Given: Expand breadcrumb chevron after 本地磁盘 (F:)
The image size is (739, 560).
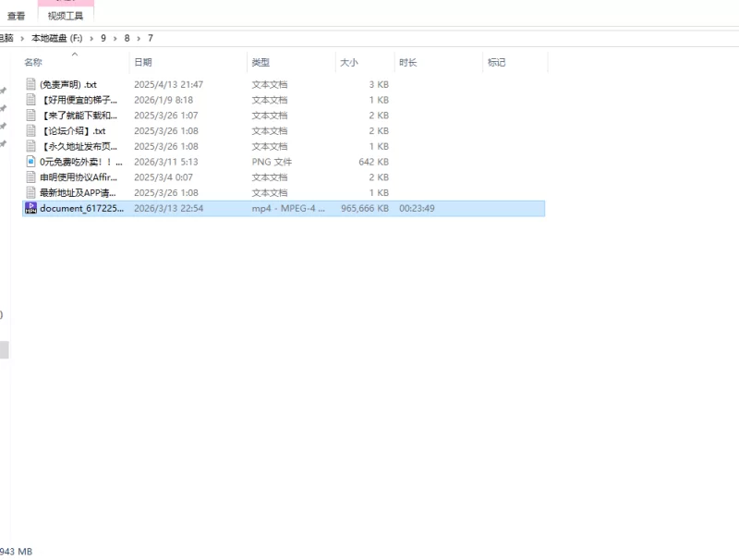Looking at the screenshot, I should [x=91, y=38].
